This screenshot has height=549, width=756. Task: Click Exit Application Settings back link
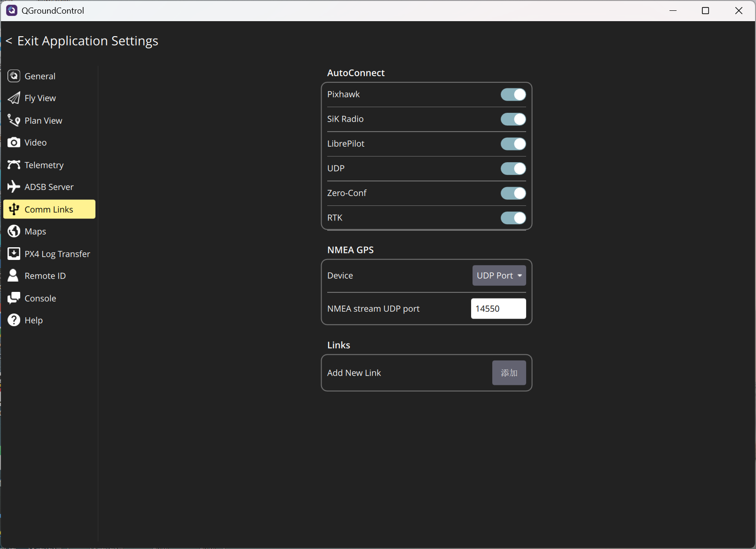tap(82, 41)
